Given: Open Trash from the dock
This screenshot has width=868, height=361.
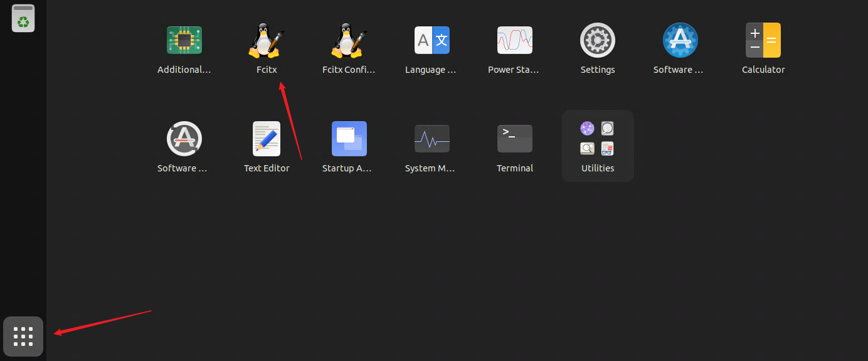Looking at the screenshot, I should click(23, 18).
